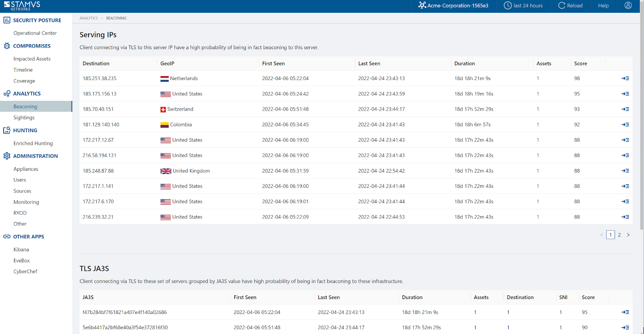Open the Timeline page
The width and height of the screenshot is (644, 334).
pyautogui.click(x=23, y=70)
